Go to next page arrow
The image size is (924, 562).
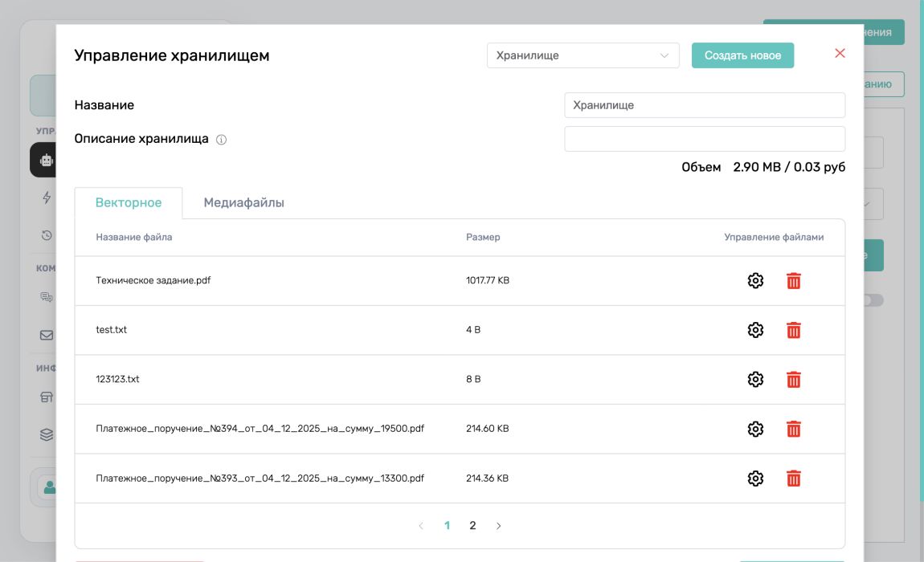(x=498, y=526)
